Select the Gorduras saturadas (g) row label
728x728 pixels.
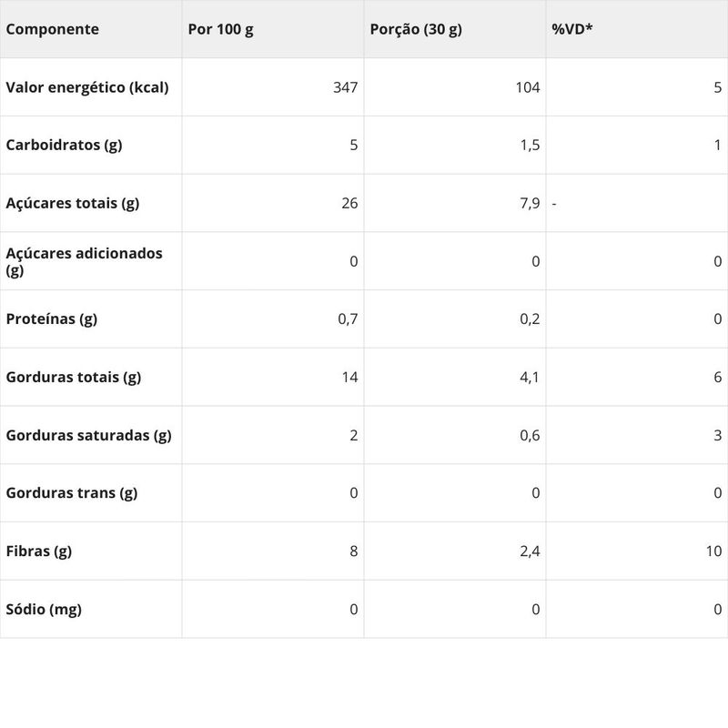(88, 435)
